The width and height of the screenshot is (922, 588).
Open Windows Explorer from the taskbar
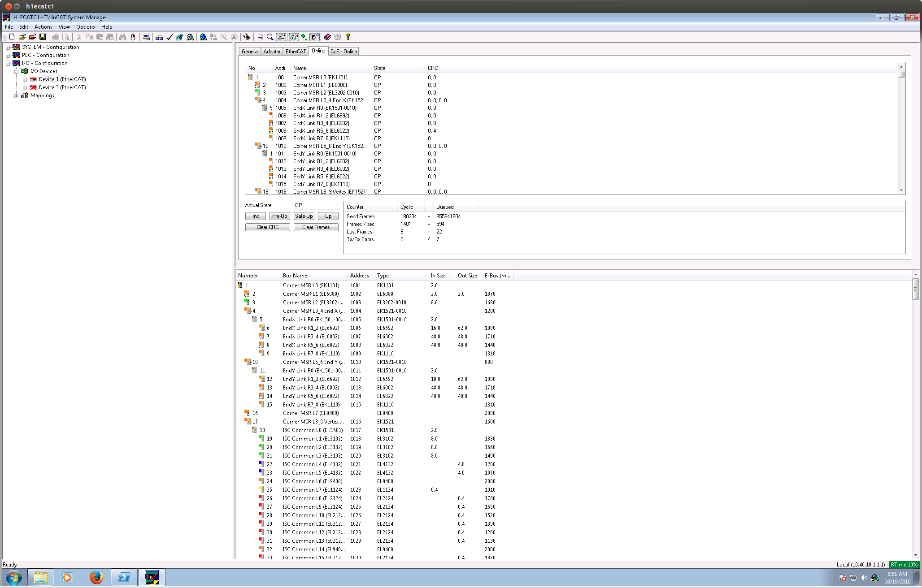coord(41,578)
